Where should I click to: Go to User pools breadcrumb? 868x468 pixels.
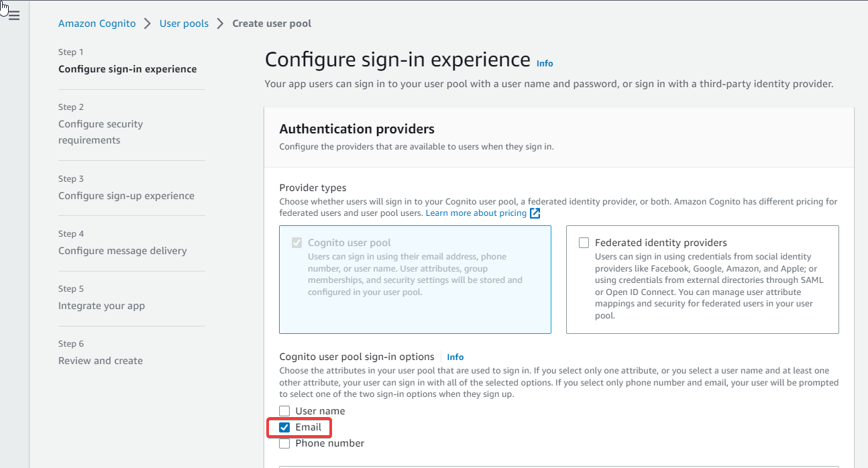[184, 23]
